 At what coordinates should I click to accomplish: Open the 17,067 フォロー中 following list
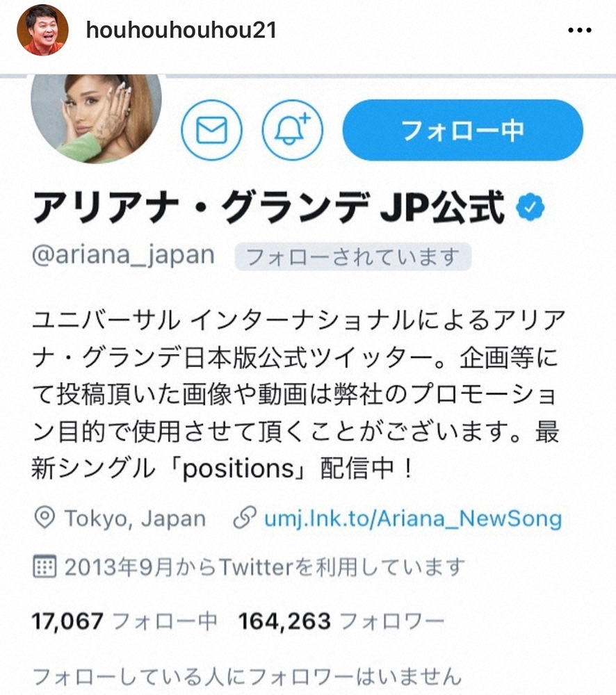tap(124, 621)
